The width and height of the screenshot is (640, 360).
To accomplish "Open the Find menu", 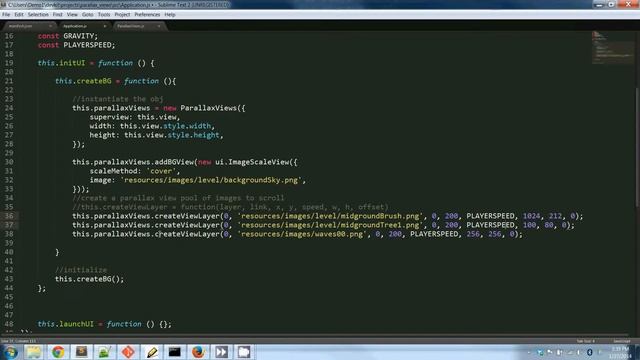I will coord(58,15).
